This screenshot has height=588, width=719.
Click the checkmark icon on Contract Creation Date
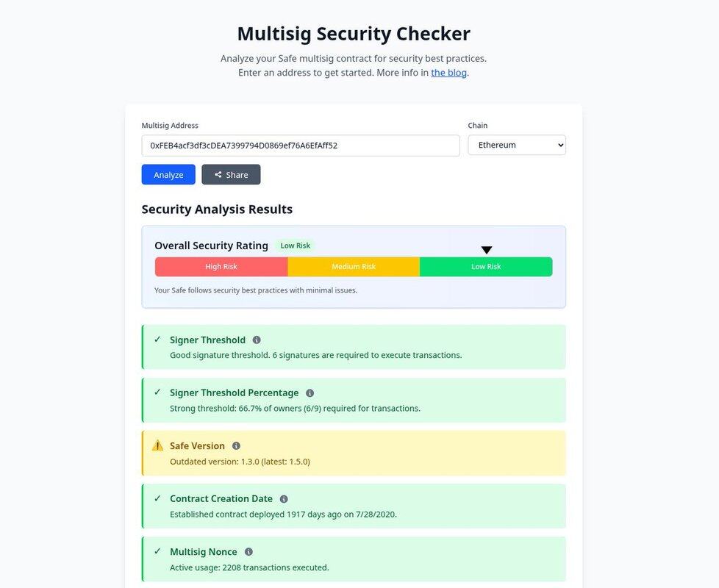pyautogui.click(x=157, y=498)
